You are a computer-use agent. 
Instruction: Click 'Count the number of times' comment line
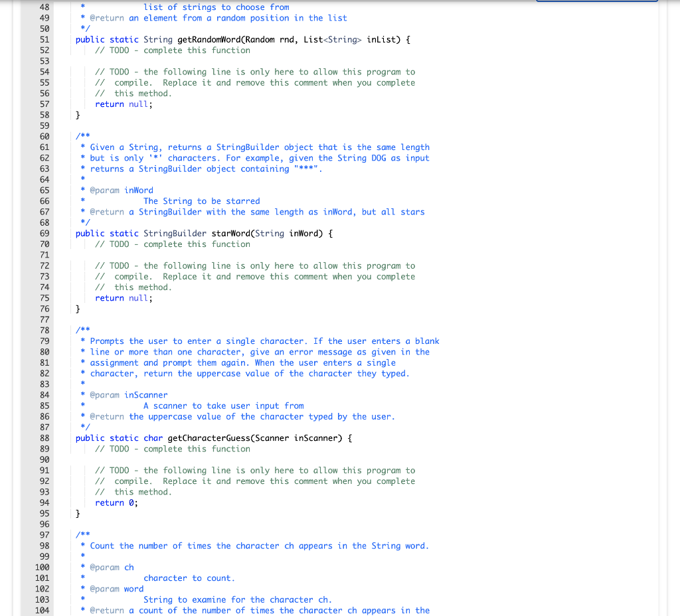(260, 546)
